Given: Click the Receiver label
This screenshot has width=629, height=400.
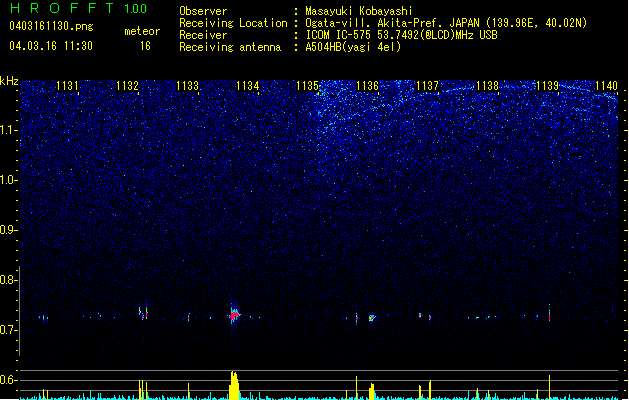Looking at the screenshot, I should [x=203, y=35].
